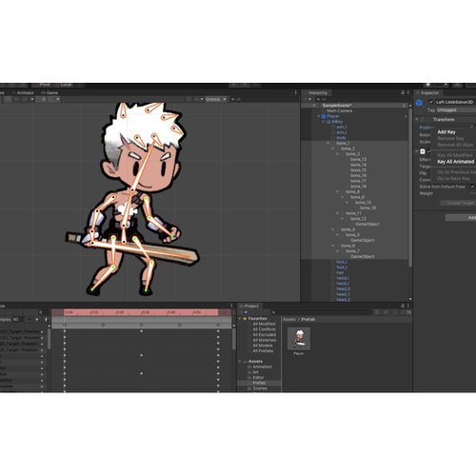This screenshot has width=476, height=476.
Task: Select Main Camera in hierarchy
Action: click(x=340, y=110)
